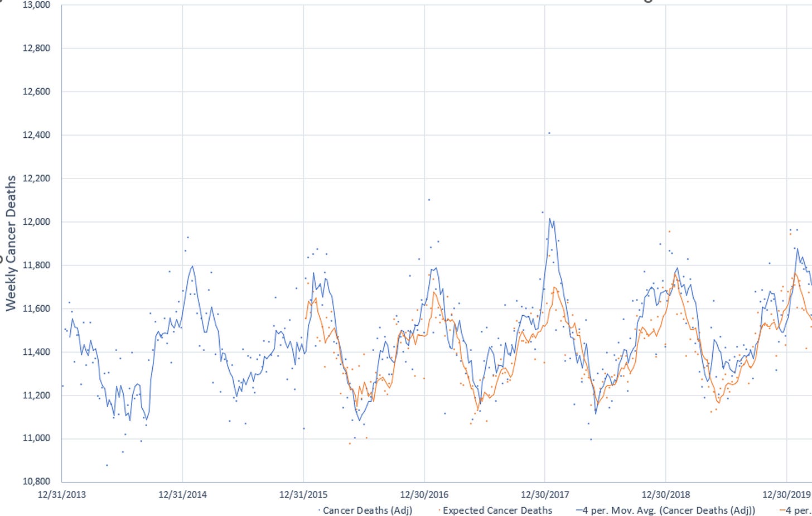Click the Cancer Deaths (Adj) legend entry
Image resolution: width=812 pixels, height=516 pixels.
365,510
